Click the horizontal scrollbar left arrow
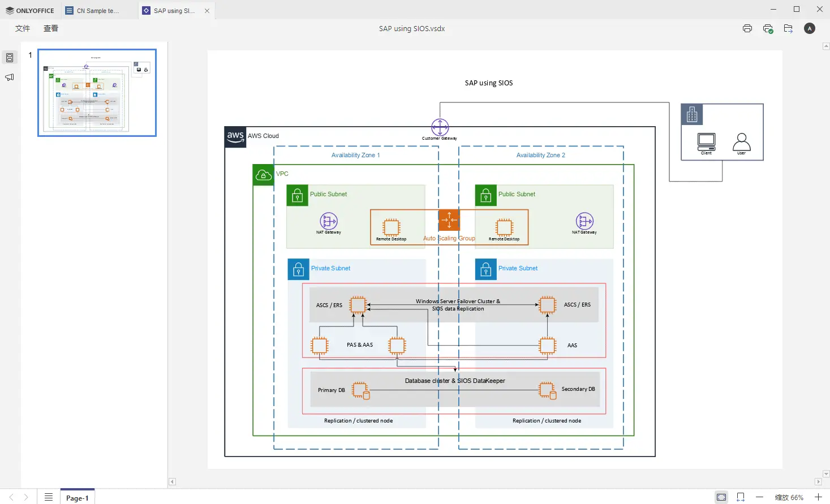This screenshot has height=504, width=830. pos(173,482)
